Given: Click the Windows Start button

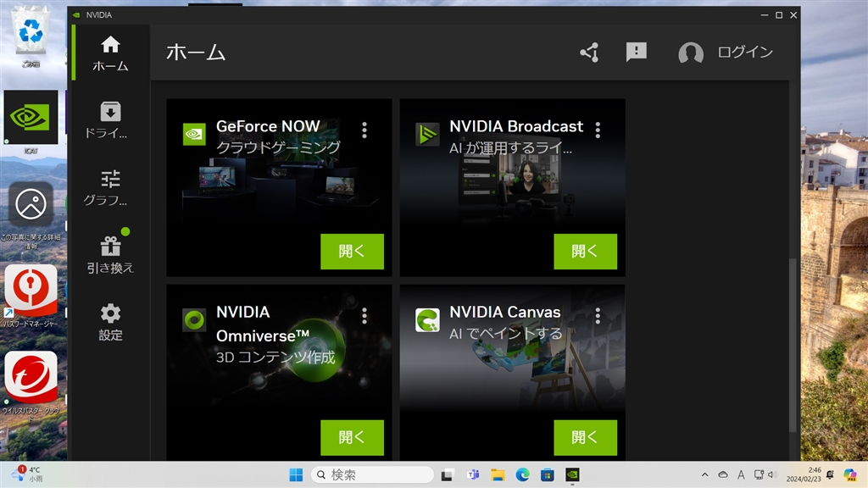Looking at the screenshot, I should [x=296, y=474].
